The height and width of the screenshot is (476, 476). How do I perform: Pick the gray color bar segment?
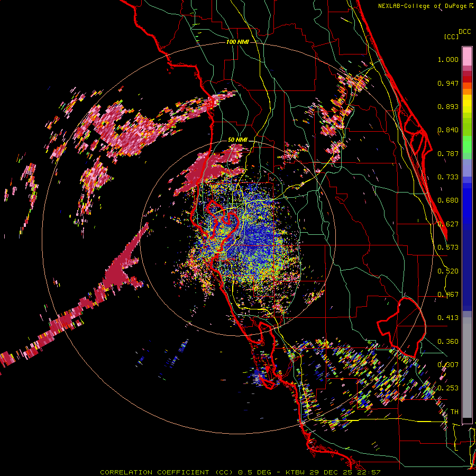point(467,368)
